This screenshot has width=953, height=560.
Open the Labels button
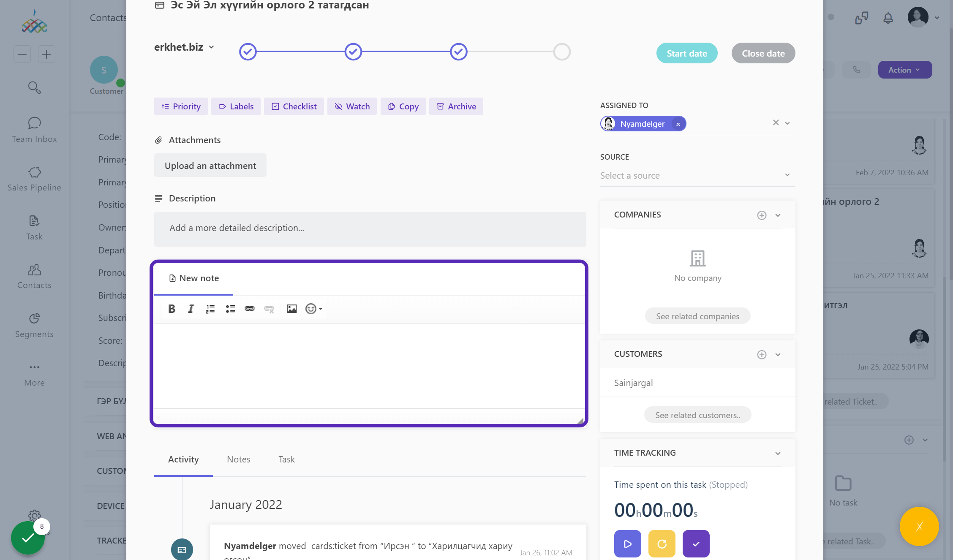(x=236, y=106)
